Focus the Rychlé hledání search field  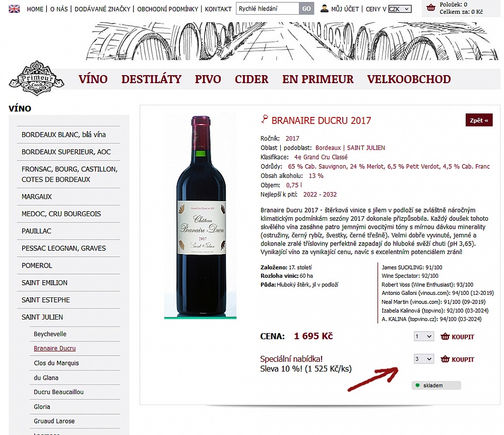(x=268, y=9)
